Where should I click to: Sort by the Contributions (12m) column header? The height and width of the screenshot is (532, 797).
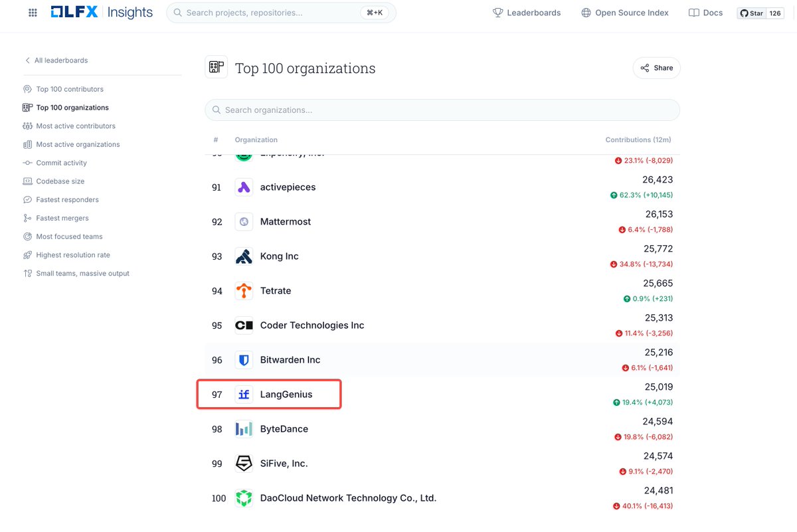(638, 139)
